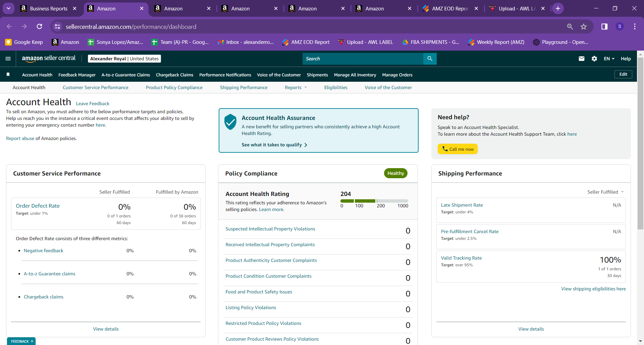
Task: Close the Upload - AWL tab
Action: click(543, 8)
